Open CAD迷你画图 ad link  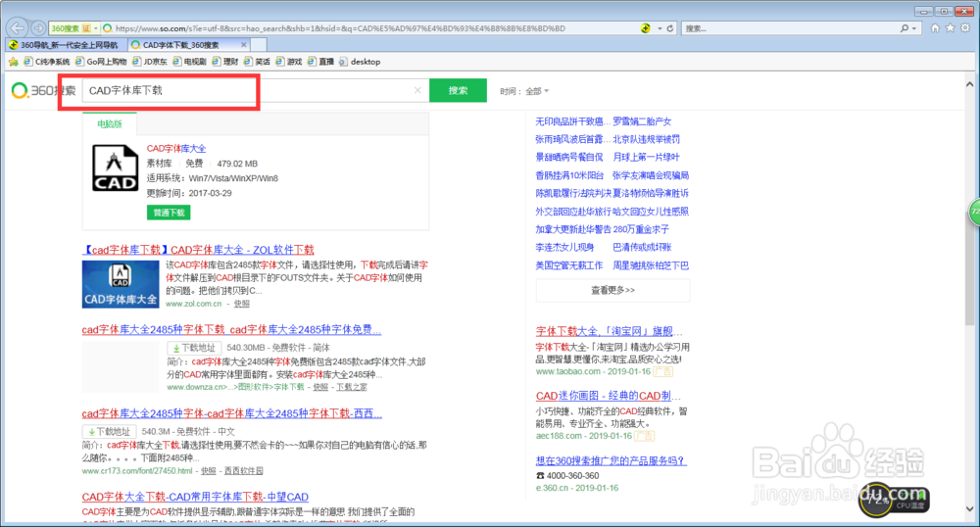608,396
